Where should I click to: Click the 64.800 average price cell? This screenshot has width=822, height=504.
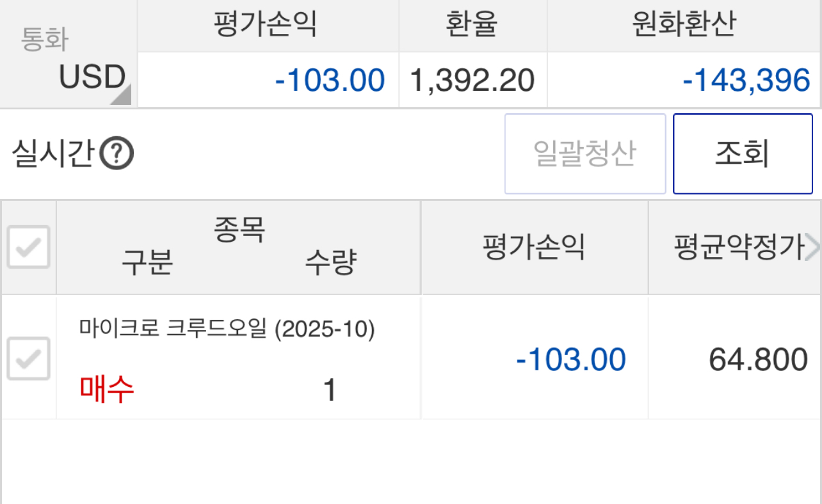pos(759,359)
